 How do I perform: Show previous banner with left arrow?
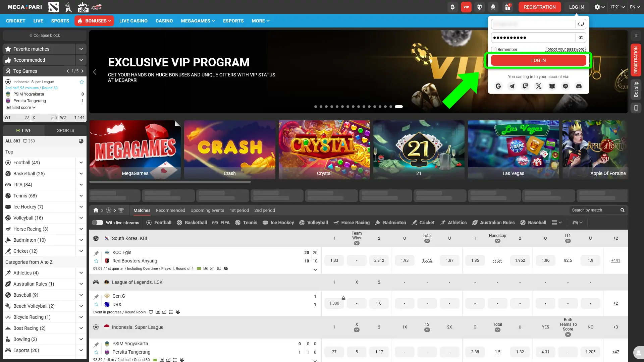[x=95, y=72]
